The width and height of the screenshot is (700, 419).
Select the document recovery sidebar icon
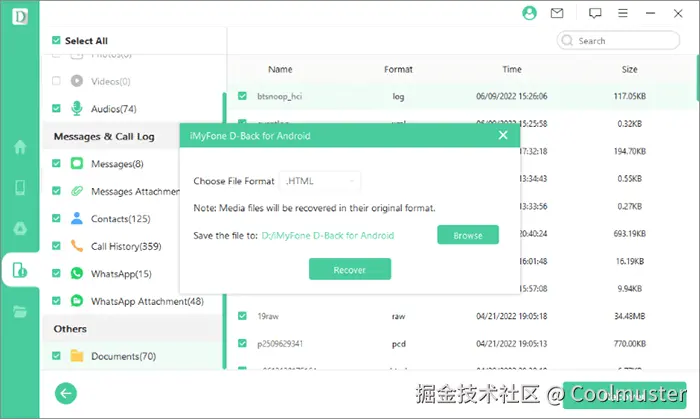coord(20,270)
